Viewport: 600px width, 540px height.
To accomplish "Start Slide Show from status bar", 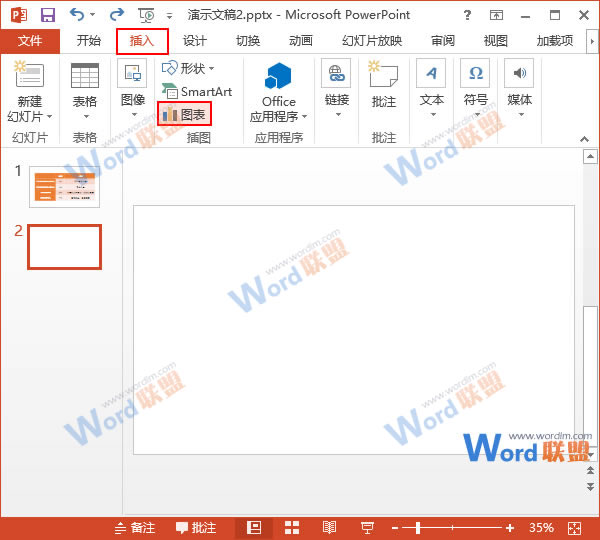I will [367, 528].
